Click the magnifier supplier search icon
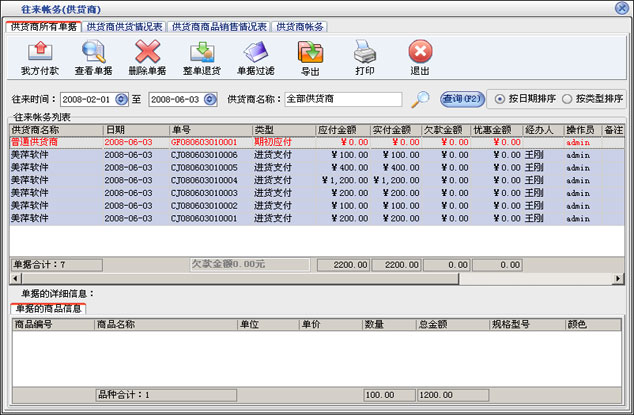Screen dimensions: 634x415 [x=421, y=99]
